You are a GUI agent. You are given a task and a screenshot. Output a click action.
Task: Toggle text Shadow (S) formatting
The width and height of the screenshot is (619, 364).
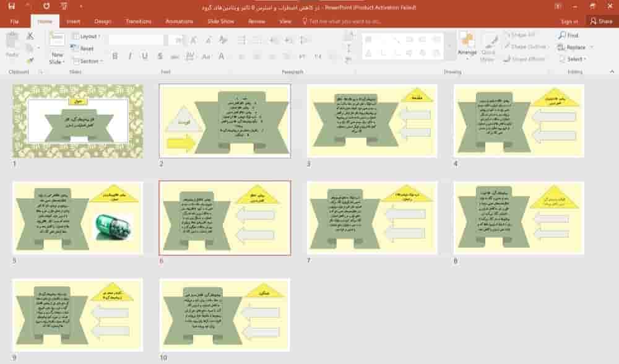tap(160, 56)
